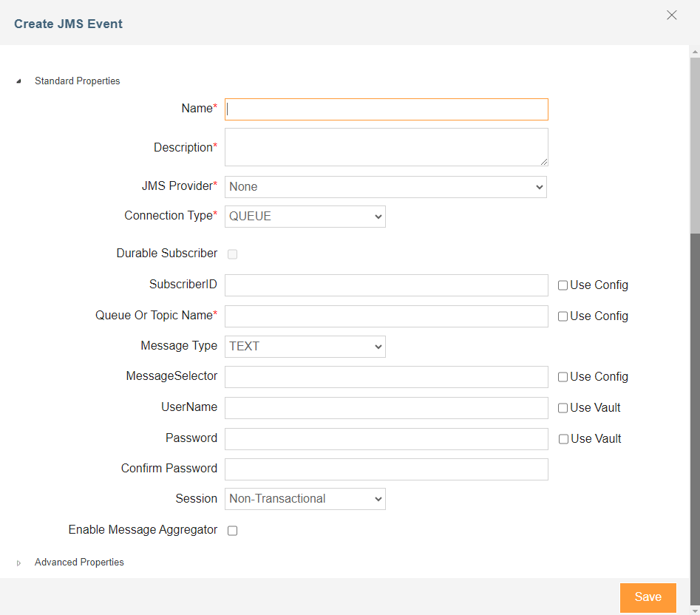
Task: Collapse the Standard Properties section
Action: pos(18,81)
